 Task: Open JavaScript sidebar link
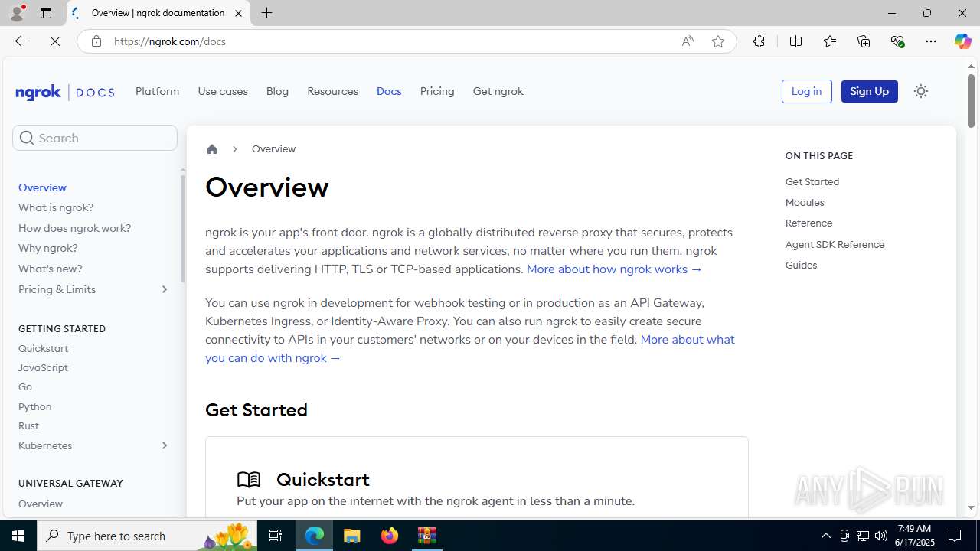tap(43, 367)
